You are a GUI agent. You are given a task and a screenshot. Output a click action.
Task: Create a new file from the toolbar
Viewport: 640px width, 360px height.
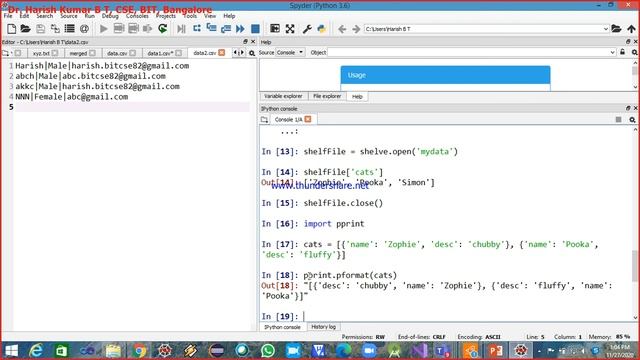11,29
